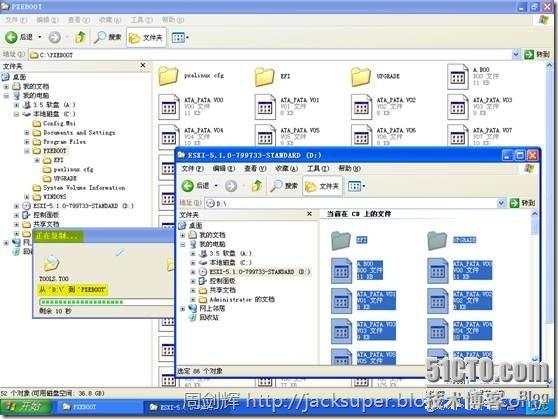Select highlighted ATA_PATA.V01 file in ESXI window

(363, 300)
